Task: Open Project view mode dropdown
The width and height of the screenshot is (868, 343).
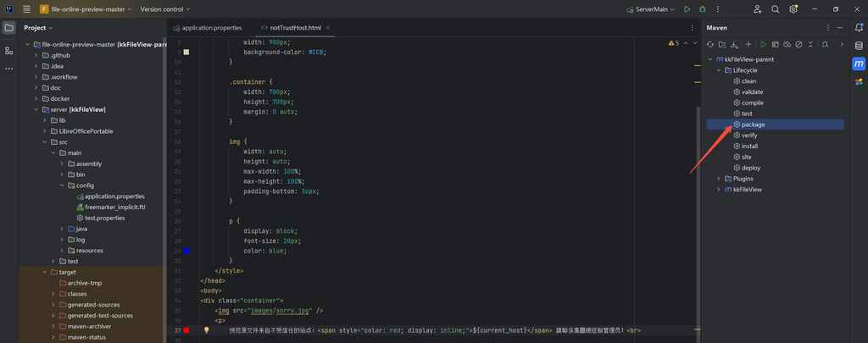Action: (39, 28)
